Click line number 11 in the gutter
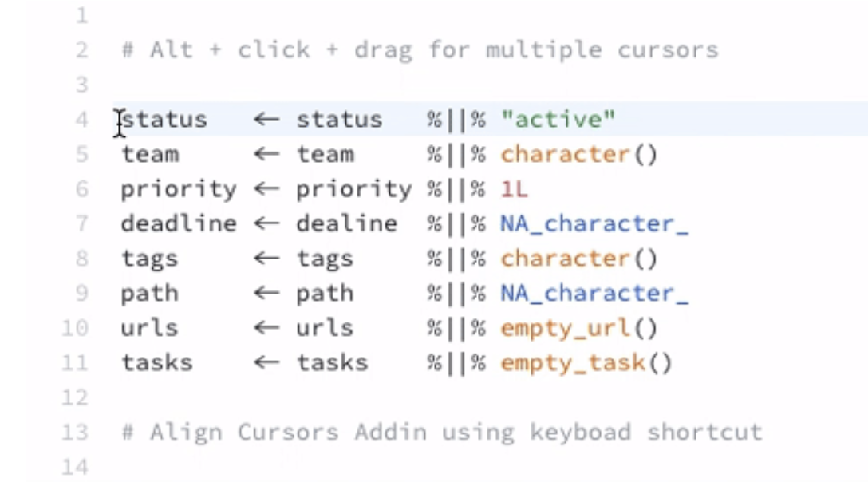Screen dimensions: 868x482 tap(75, 362)
